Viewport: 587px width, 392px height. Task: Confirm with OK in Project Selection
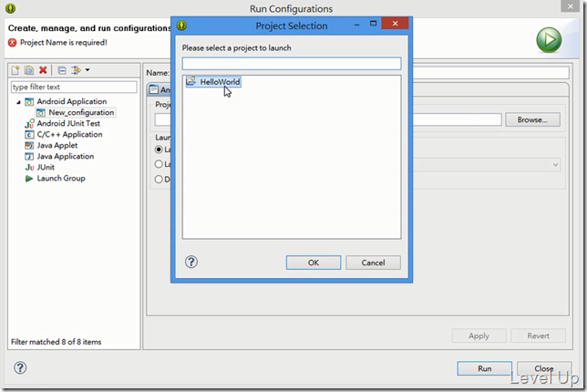pyautogui.click(x=314, y=263)
